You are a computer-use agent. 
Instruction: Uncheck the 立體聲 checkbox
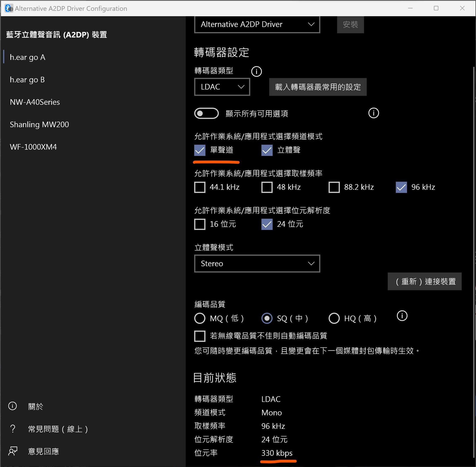[x=267, y=150]
